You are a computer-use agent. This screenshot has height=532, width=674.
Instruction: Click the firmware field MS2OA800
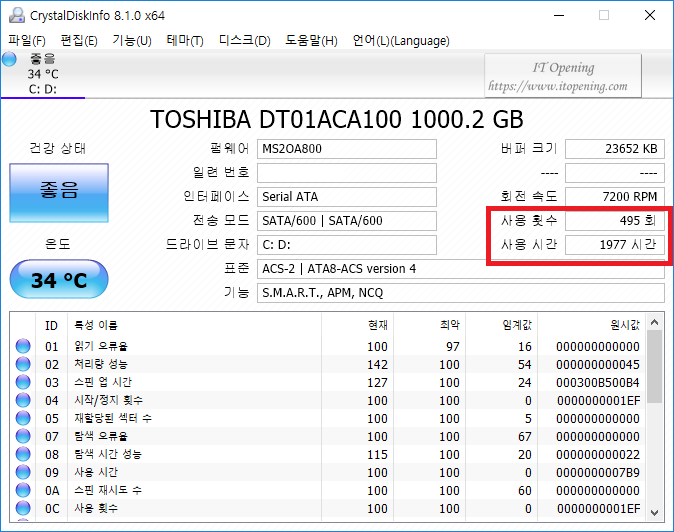pyautogui.click(x=347, y=149)
